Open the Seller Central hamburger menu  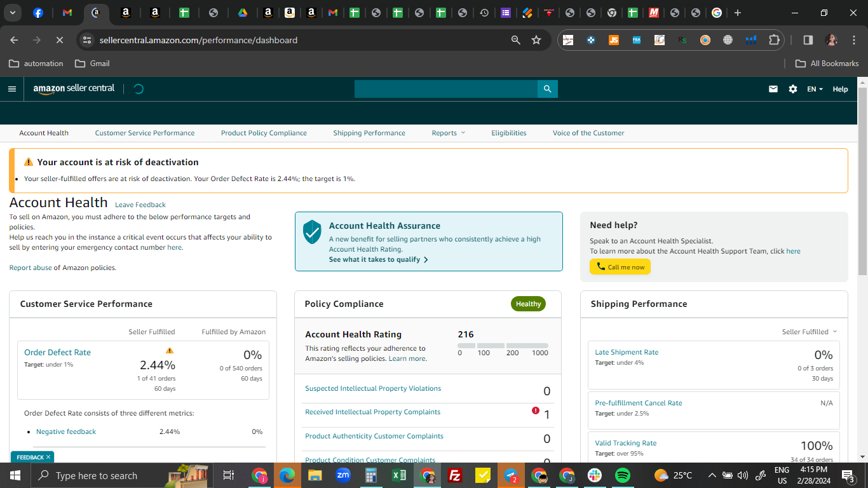(12, 89)
